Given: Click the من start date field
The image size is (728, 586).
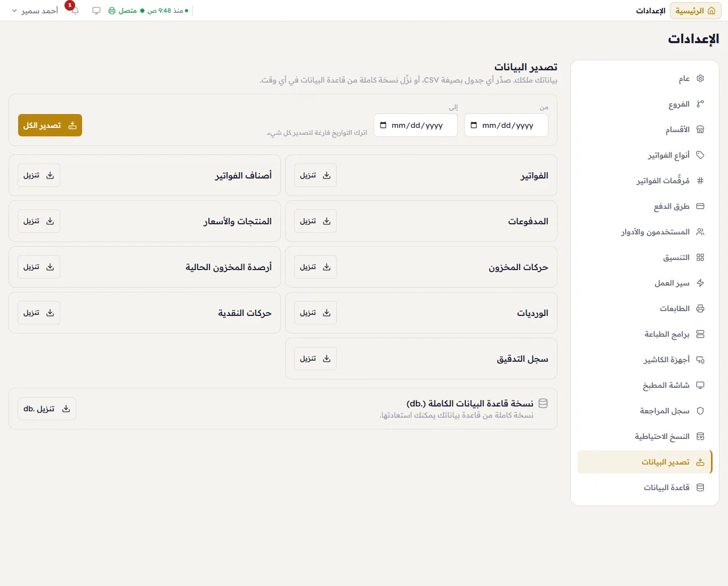Looking at the screenshot, I should click(506, 125).
